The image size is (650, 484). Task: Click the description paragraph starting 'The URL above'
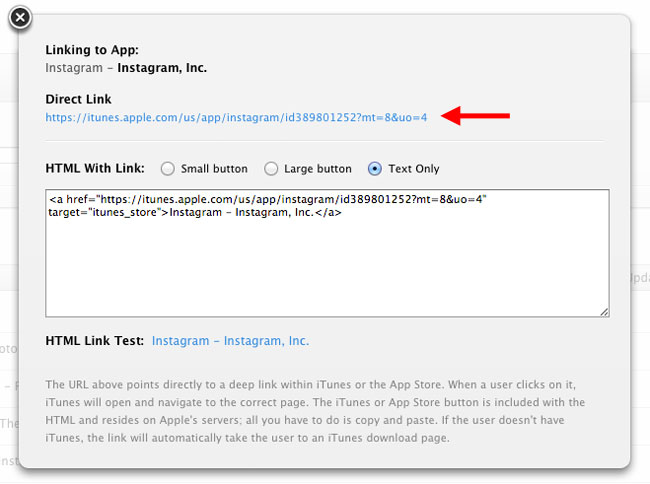coord(315,411)
